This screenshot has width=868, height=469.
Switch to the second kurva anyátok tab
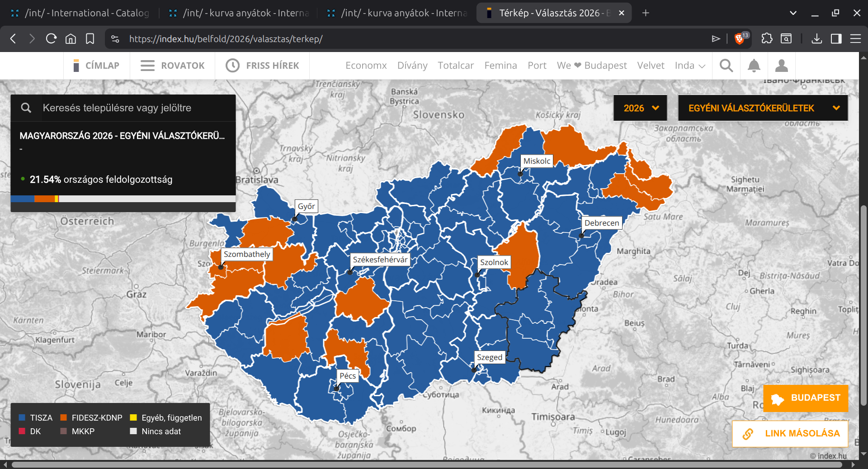(x=238, y=13)
